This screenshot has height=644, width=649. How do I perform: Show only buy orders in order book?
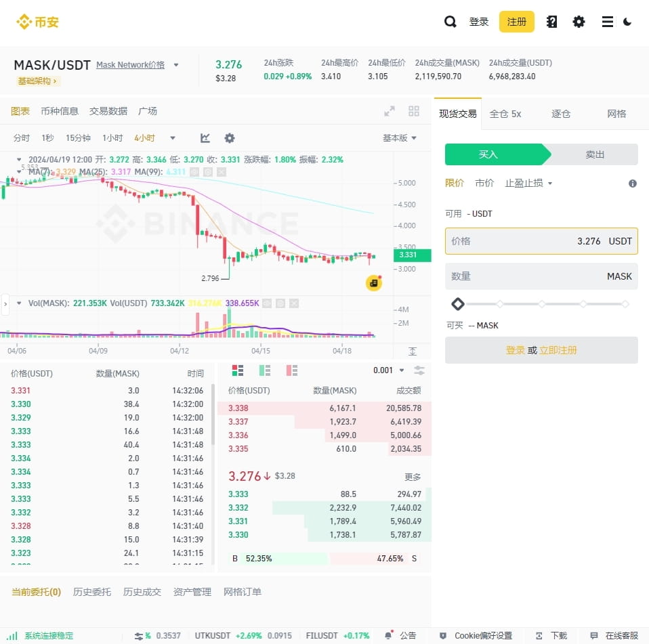[264, 370]
